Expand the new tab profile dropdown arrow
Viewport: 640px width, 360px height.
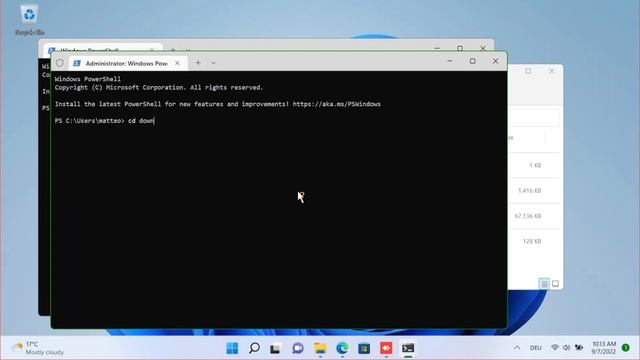click(213, 63)
